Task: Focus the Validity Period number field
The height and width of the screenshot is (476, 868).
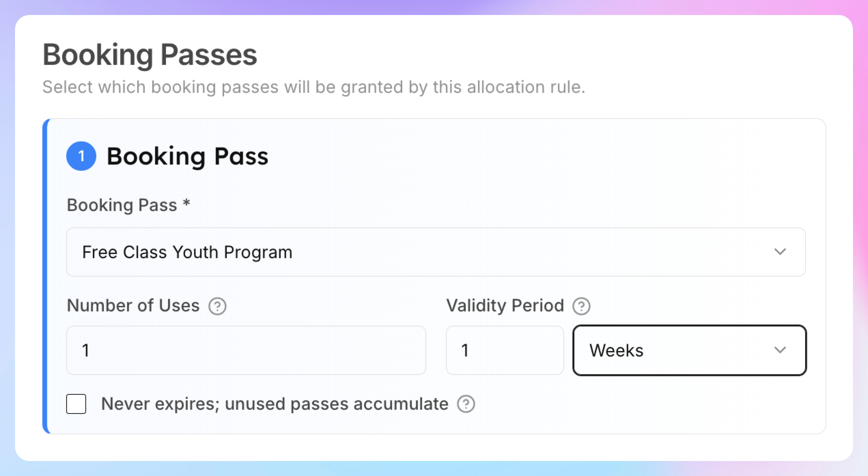Action: pyautogui.click(x=505, y=350)
